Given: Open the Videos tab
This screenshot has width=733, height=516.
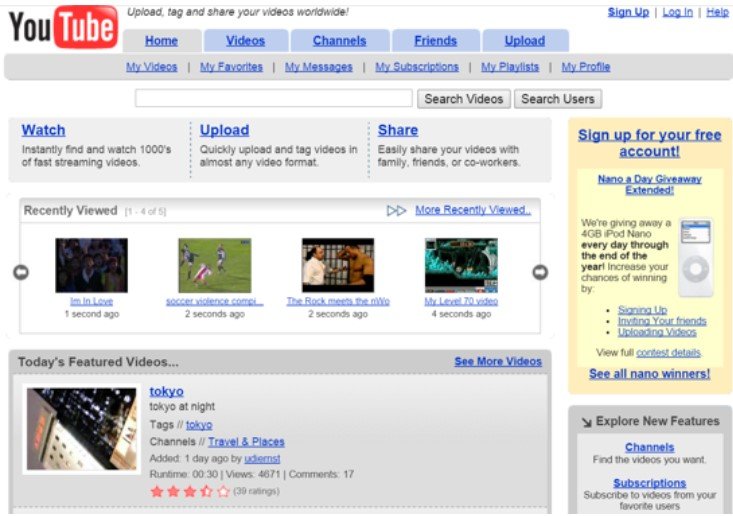Looking at the screenshot, I should (x=245, y=41).
